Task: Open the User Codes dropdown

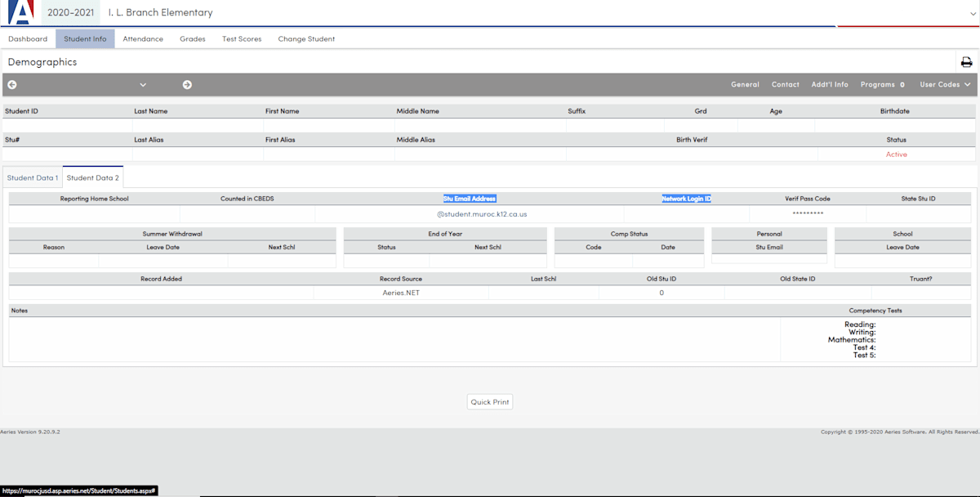Action: click(945, 85)
